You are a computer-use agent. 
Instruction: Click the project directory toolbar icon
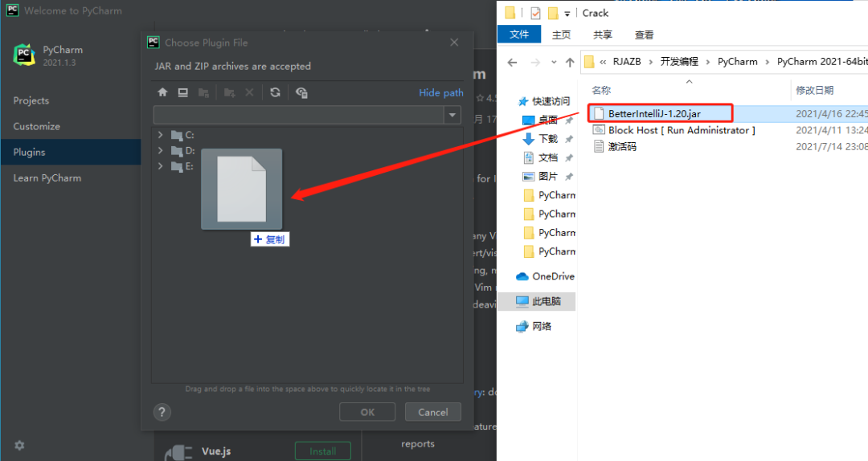pyautogui.click(x=203, y=92)
